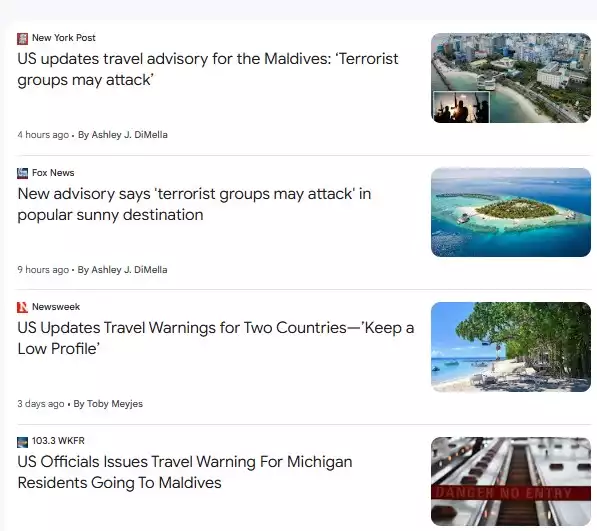The image size is (597, 531).
Task: Click the '4 hours ago' Ashley J. DiMella byline
Action: [x=93, y=135]
